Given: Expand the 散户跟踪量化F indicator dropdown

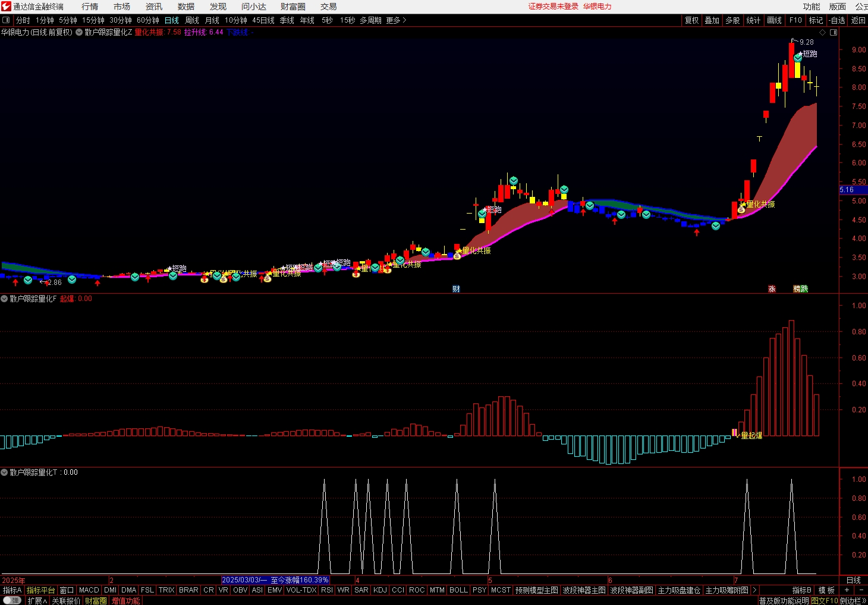Looking at the screenshot, I should (4, 299).
